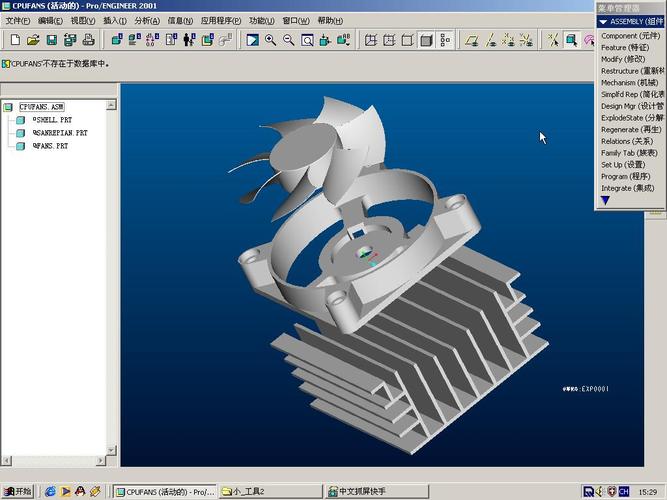The width and height of the screenshot is (667, 500).
Task: Expand the blue arrow below the Integrate entry
Action: [605, 200]
